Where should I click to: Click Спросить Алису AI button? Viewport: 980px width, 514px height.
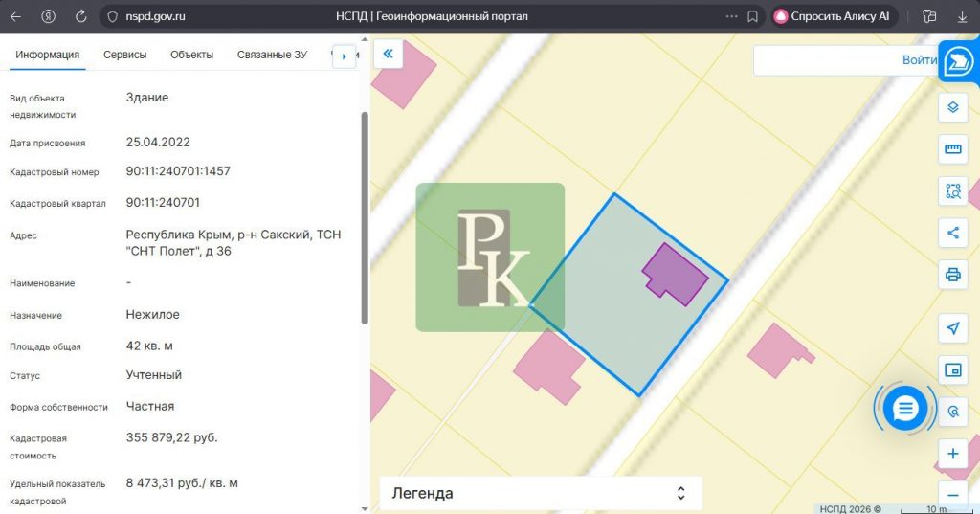(x=830, y=16)
